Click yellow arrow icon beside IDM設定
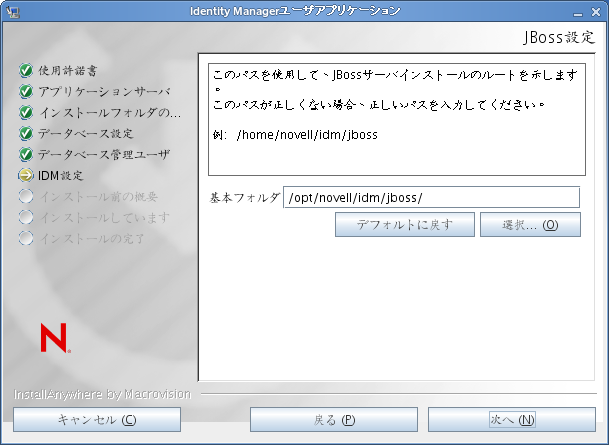This screenshot has width=609, height=445. click(x=26, y=175)
